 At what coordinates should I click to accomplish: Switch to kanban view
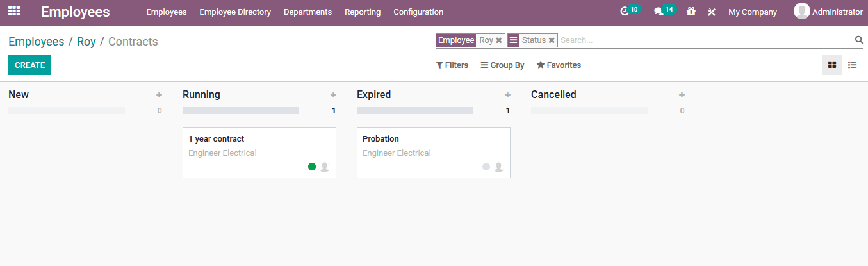pos(832,65)
